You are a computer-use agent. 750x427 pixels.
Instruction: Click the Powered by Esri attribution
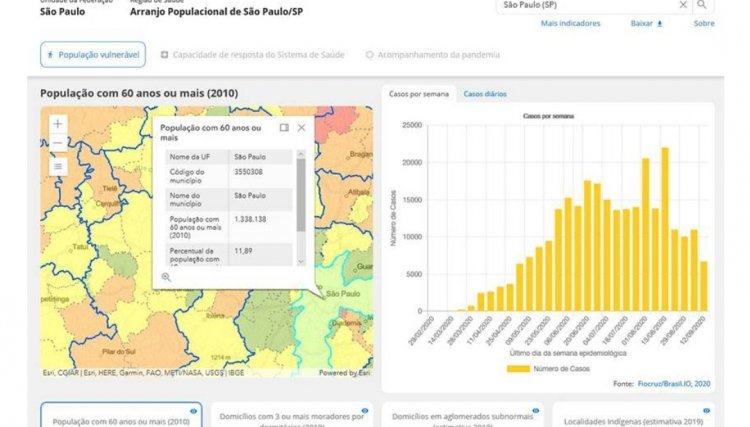pos(344,372)
